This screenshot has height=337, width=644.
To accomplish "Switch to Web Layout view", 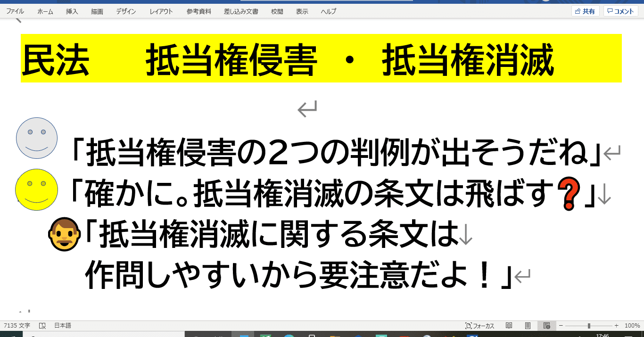I will 546,325.
